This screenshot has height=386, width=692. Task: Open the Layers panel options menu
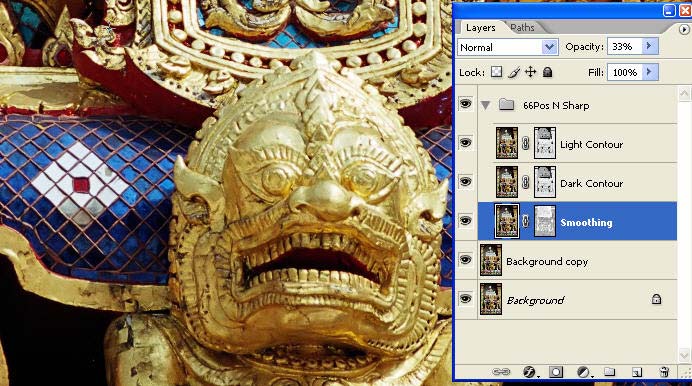pyautogui.click(x=684, y=29)
